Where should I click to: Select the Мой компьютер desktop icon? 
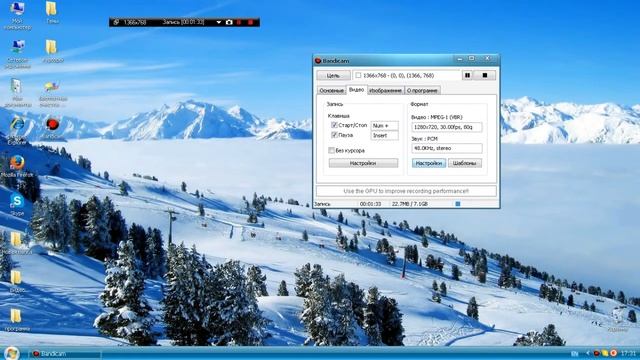coord(17,15)
